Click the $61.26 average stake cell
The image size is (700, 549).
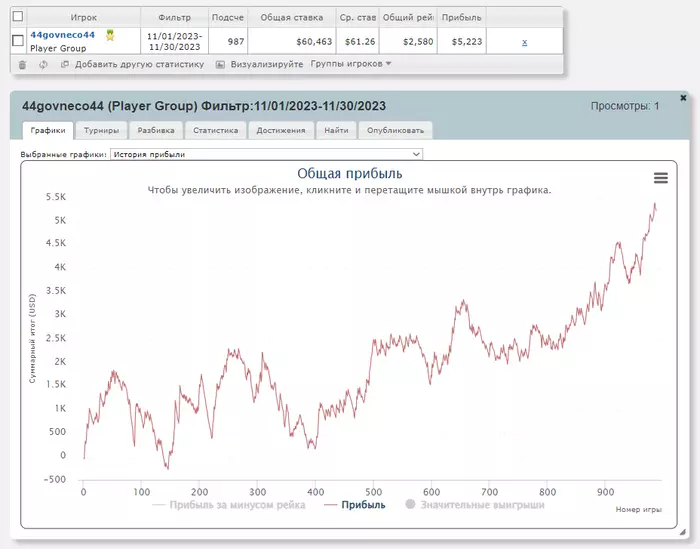point(358,41)
